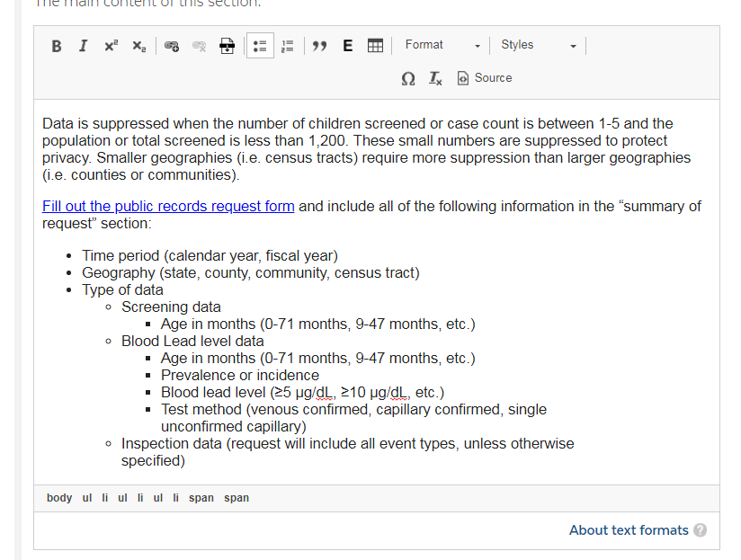Select the second li in the elements path
Screen dimensions: 741x560
point(140,498)
